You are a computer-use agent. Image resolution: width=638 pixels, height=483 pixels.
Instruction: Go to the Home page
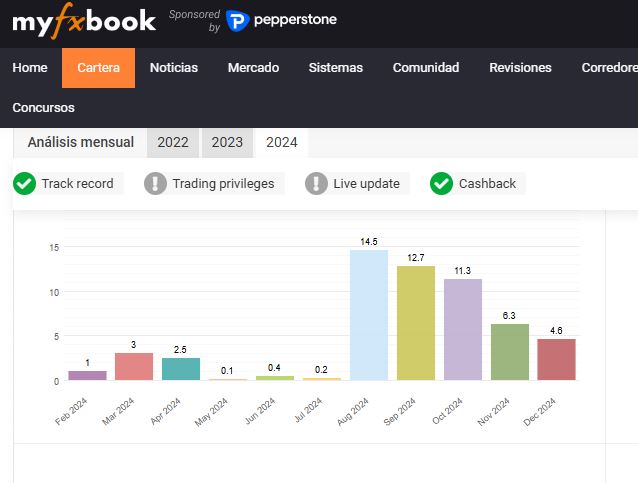pyautogui.click(x=30, y=68)
